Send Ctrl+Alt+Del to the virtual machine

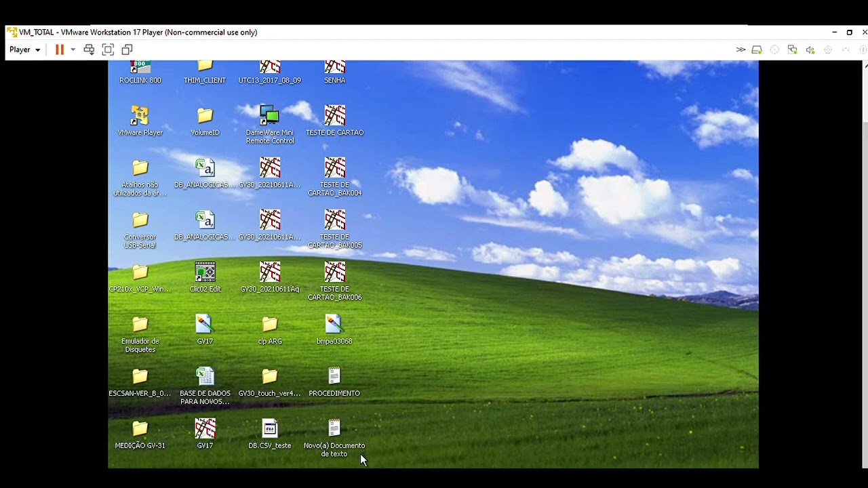click(x=89, y=49)
